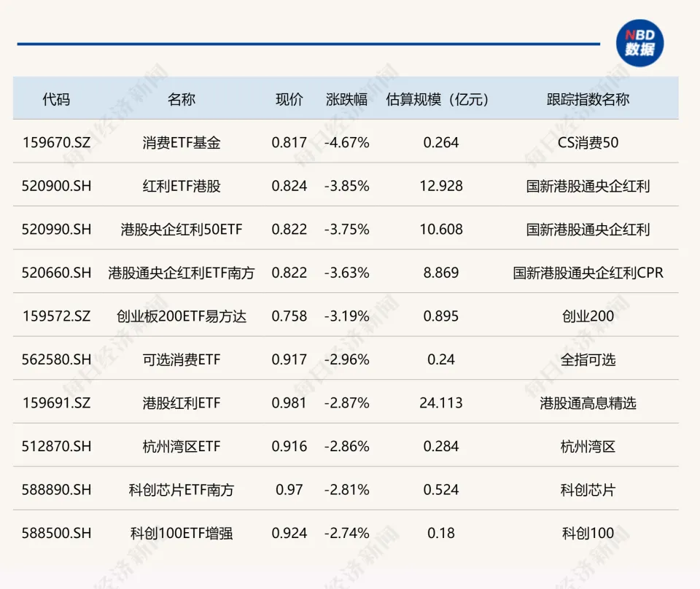This screenshot has height=589, width=700.
Task: Click the 涨跌幅 column header
Action: [347, 100]
